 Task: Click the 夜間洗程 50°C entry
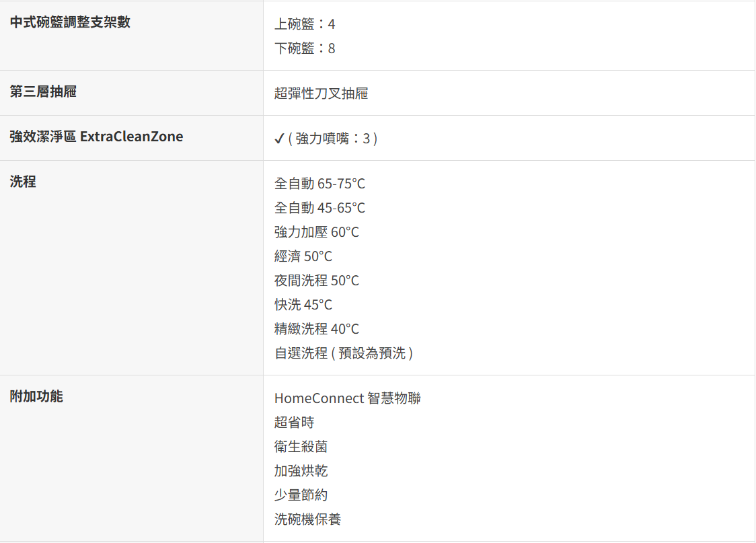point(316,281)
